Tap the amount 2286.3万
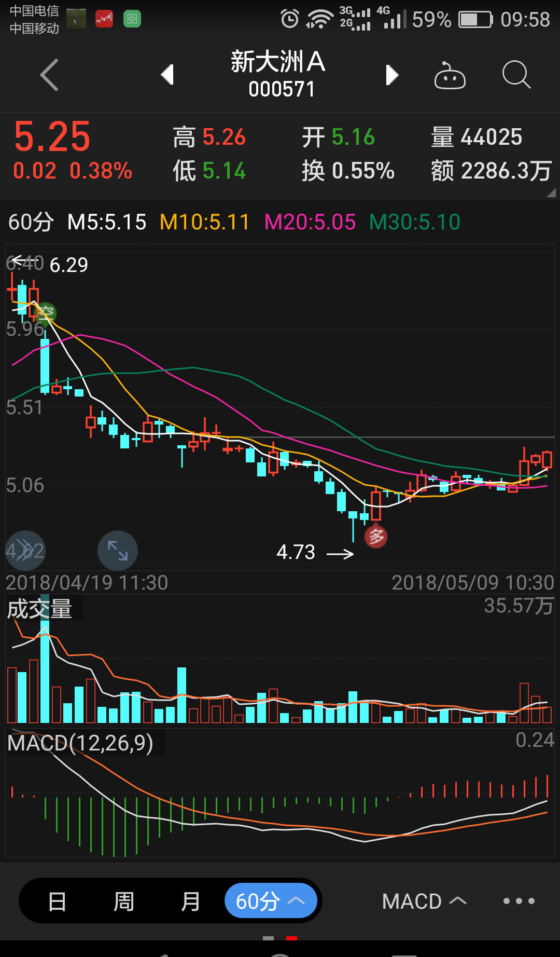Viewport: 560px width, 957px height. pos(506,171)
